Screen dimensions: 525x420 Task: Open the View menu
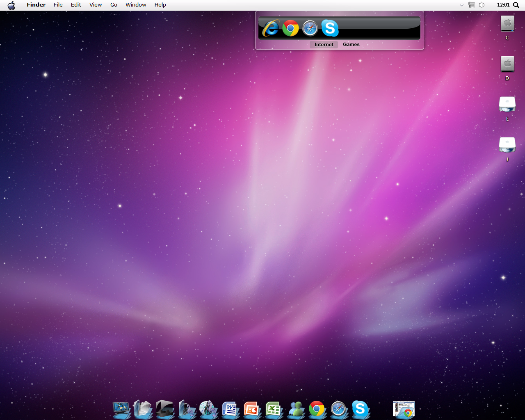point(96,5)
